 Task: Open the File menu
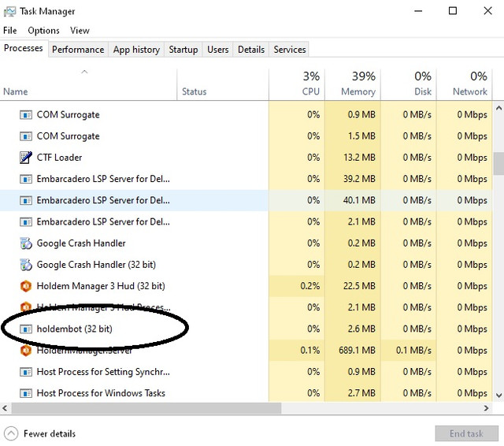tap(10, 31)
